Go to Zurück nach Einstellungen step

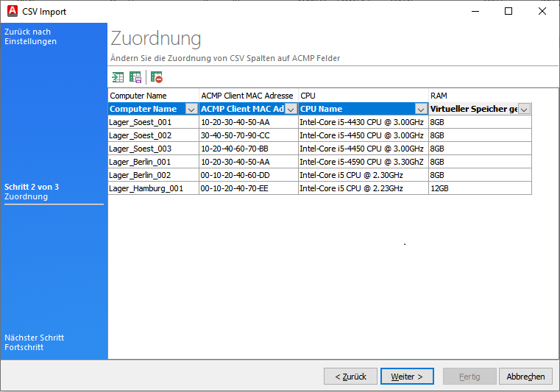tap(30, 37)
